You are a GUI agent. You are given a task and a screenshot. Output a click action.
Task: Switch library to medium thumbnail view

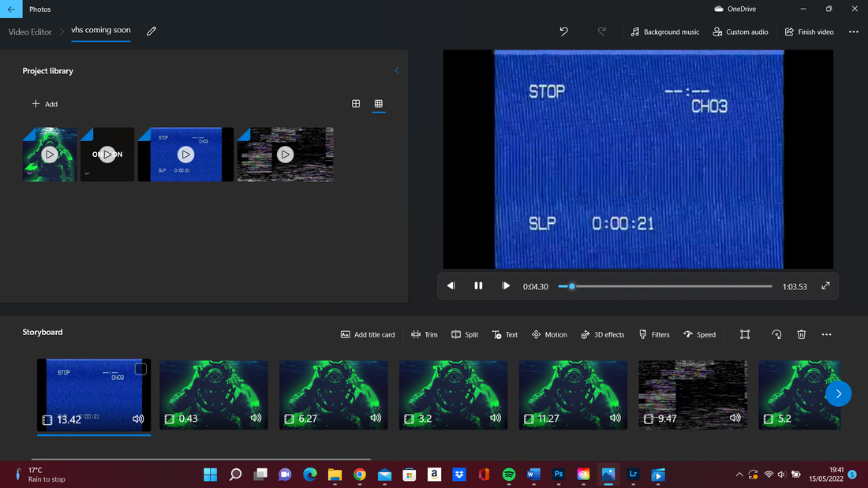click(x=356, y=103)
